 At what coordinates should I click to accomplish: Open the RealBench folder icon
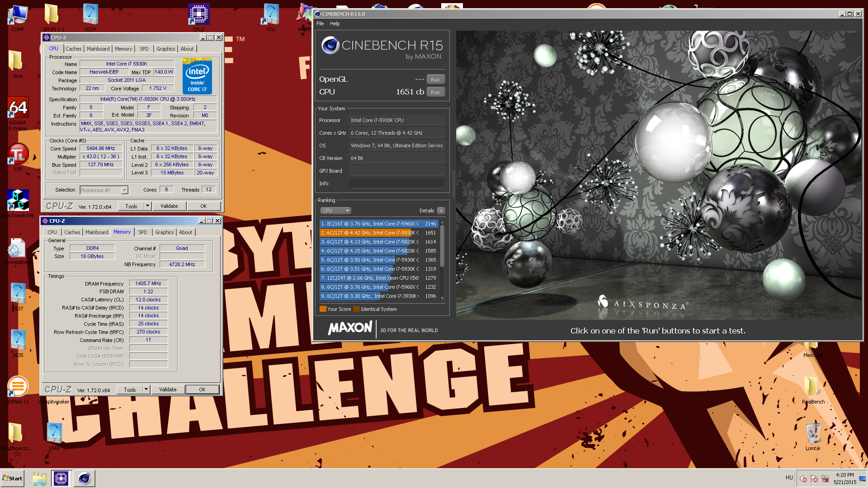pos(812,389)
